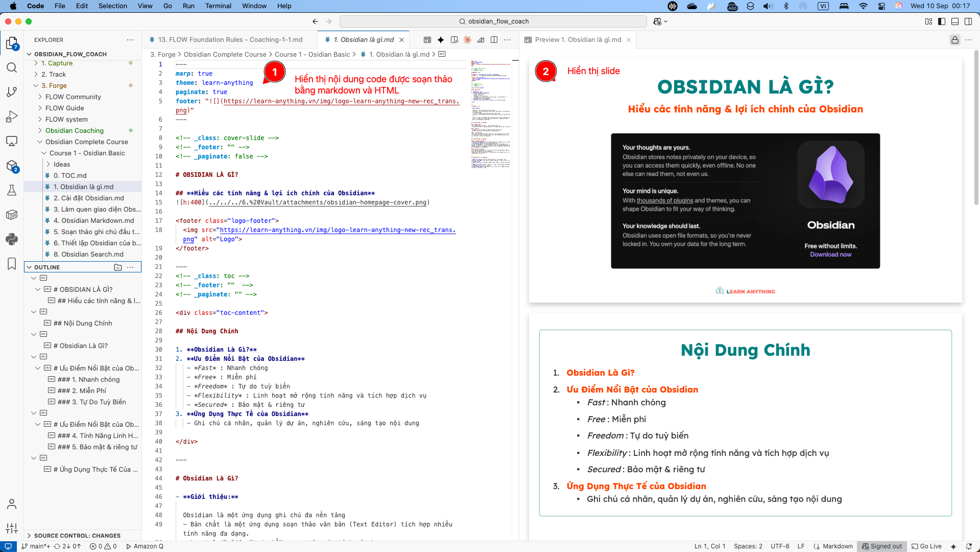Screen dimensions: 980x552
Task: Toggle the Primary Side Bar layout button
Action: (x=942, y=21)
